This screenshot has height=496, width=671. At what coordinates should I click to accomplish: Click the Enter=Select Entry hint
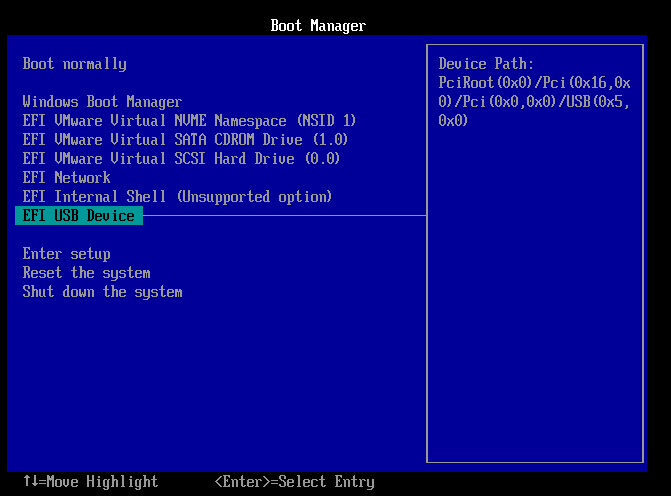click(x=294, y=482)
